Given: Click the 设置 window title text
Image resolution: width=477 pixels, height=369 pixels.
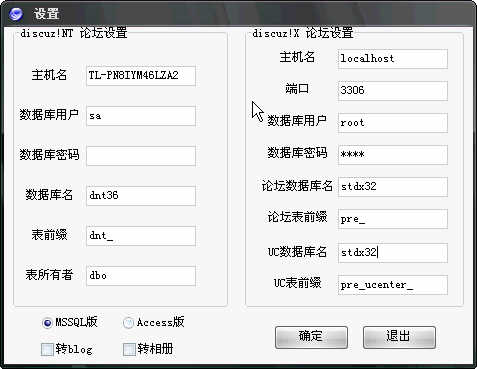Looking at the screenshot, I should tap(46, 14).
